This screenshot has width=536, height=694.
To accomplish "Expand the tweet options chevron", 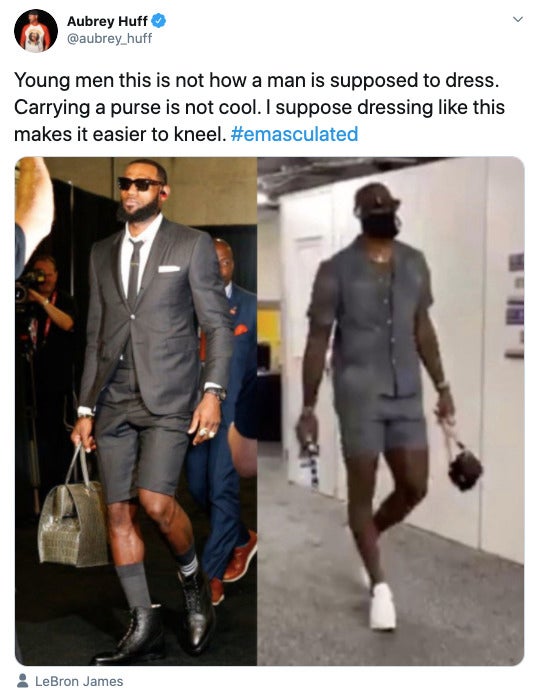I will (517, 19).
